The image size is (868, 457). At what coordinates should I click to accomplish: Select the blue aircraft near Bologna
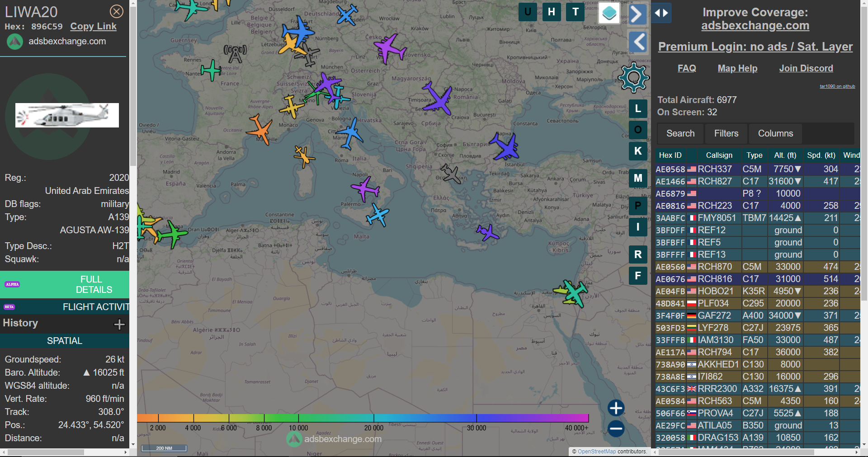click(x=349, y=133)
